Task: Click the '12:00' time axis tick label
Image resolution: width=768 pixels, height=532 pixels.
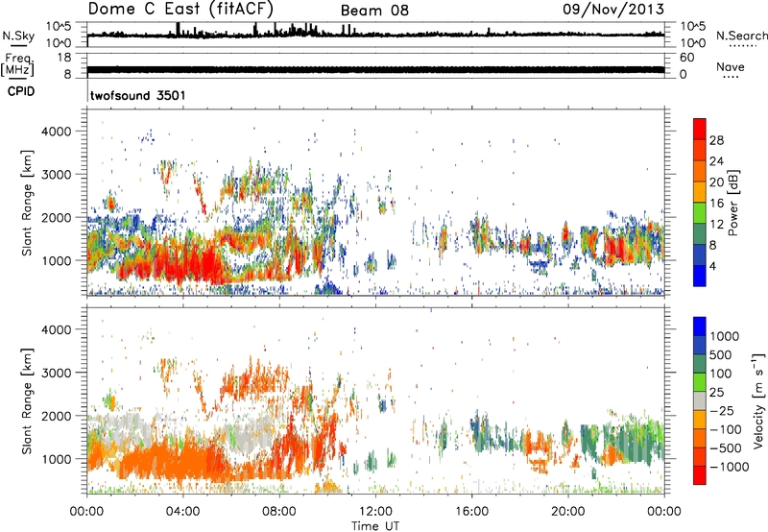Action: [375, 512]
